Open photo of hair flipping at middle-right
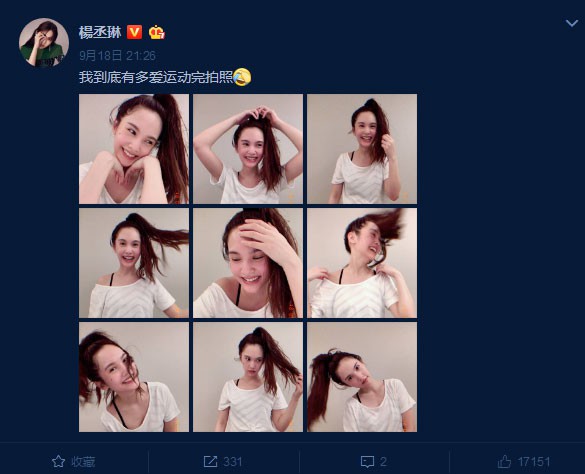The width and height of the screenshot is (585, 474). 362,263
